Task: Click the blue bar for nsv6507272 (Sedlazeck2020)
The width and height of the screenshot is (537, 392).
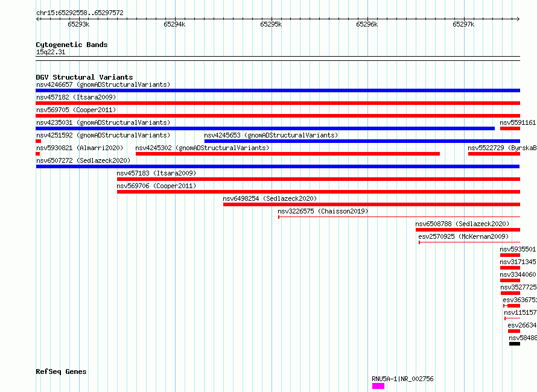Action: (x=278, y=166)
